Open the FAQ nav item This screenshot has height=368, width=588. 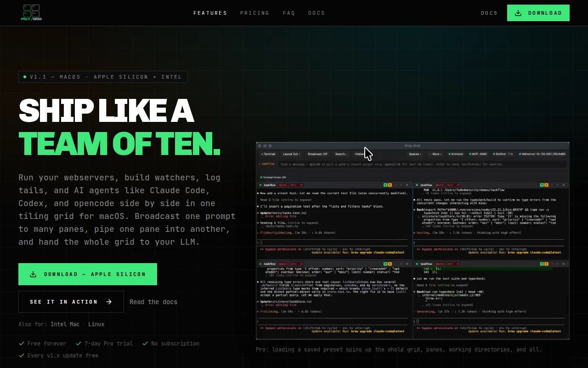[x=289, y=13]
